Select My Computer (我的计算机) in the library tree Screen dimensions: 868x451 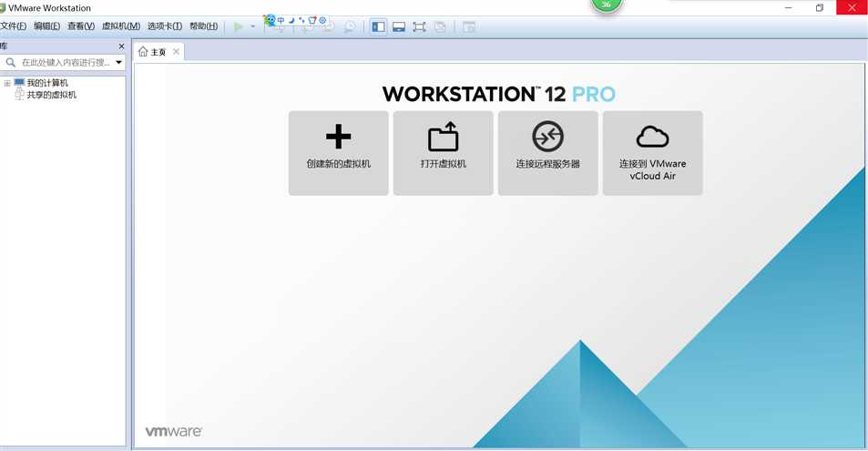47,83
